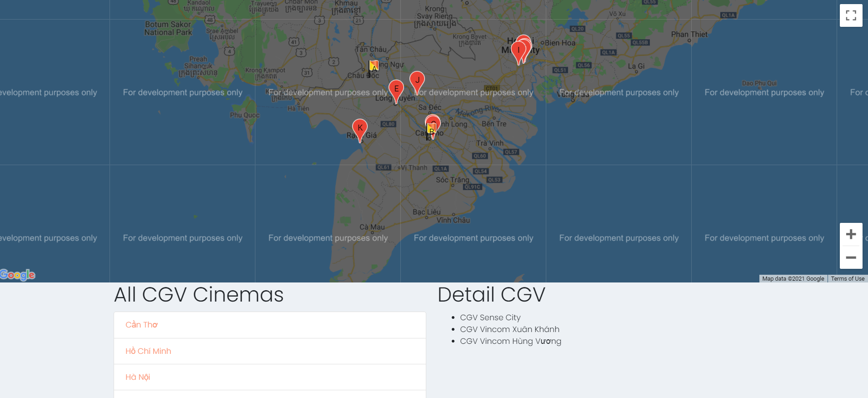Click CGV Vincom Hùng Vương item
This screenshot has width=868, height=398.
(x=510, y=341)
